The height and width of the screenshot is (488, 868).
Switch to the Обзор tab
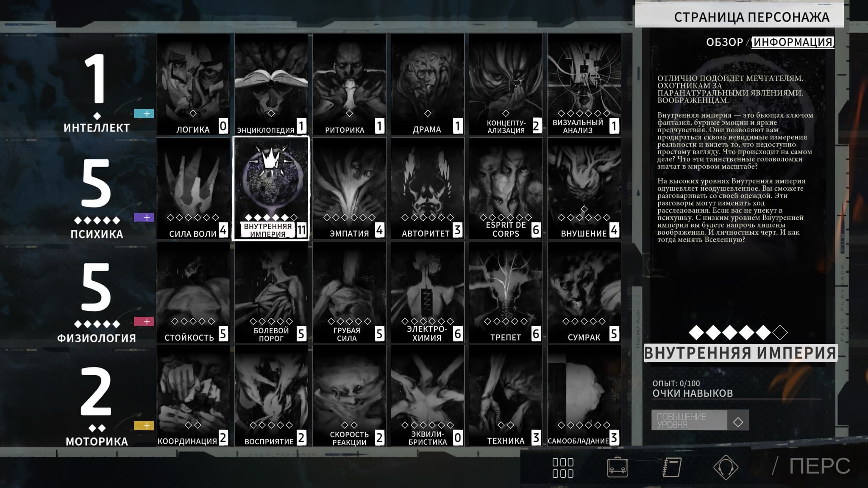(724, 42)
